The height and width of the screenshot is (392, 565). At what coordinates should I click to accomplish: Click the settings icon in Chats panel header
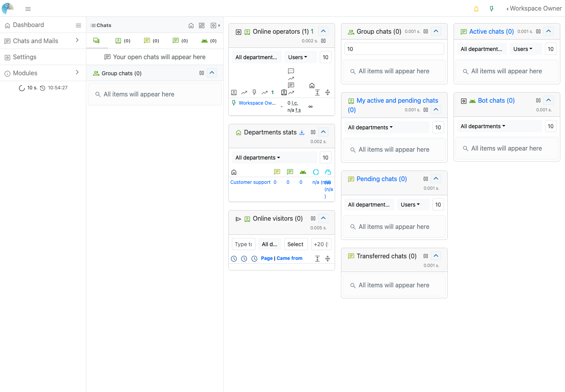click(x=213, y=25)
